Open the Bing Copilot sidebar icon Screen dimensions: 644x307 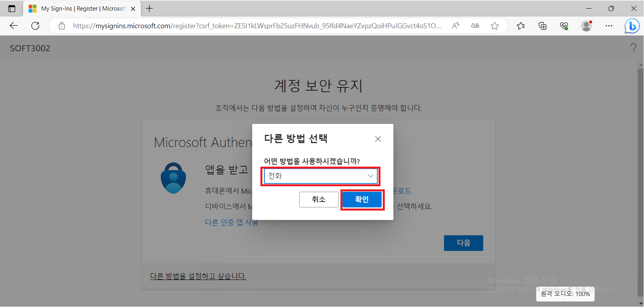[x=632, y=26]
